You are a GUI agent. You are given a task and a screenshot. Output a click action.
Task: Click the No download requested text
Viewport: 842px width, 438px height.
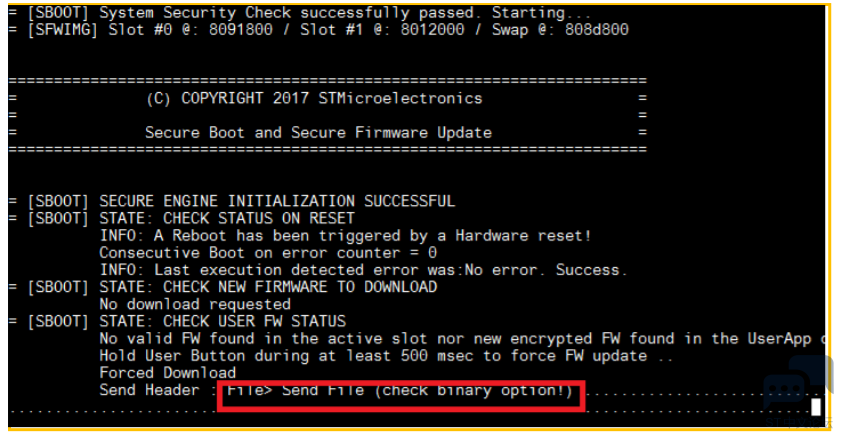[x=195, y=304]
